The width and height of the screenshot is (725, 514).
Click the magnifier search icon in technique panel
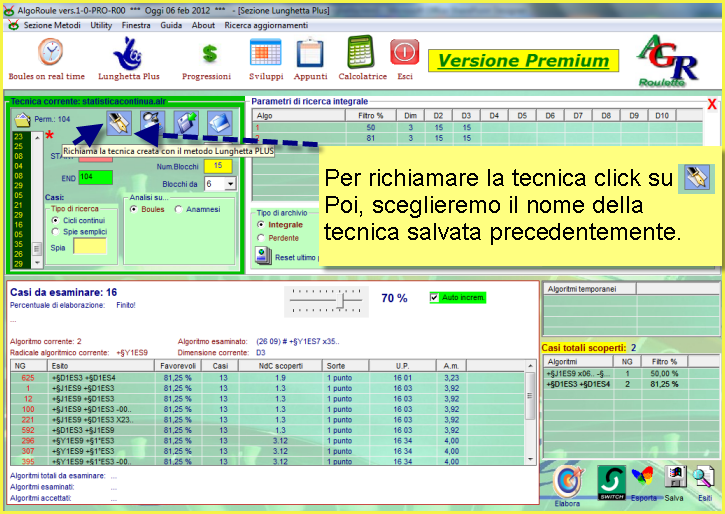(153, 121)
